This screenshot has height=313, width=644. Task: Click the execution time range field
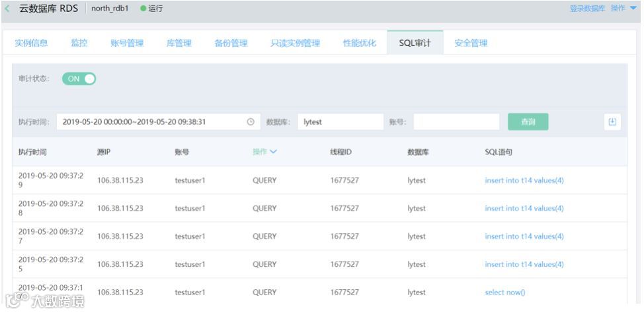coord(158,122)
